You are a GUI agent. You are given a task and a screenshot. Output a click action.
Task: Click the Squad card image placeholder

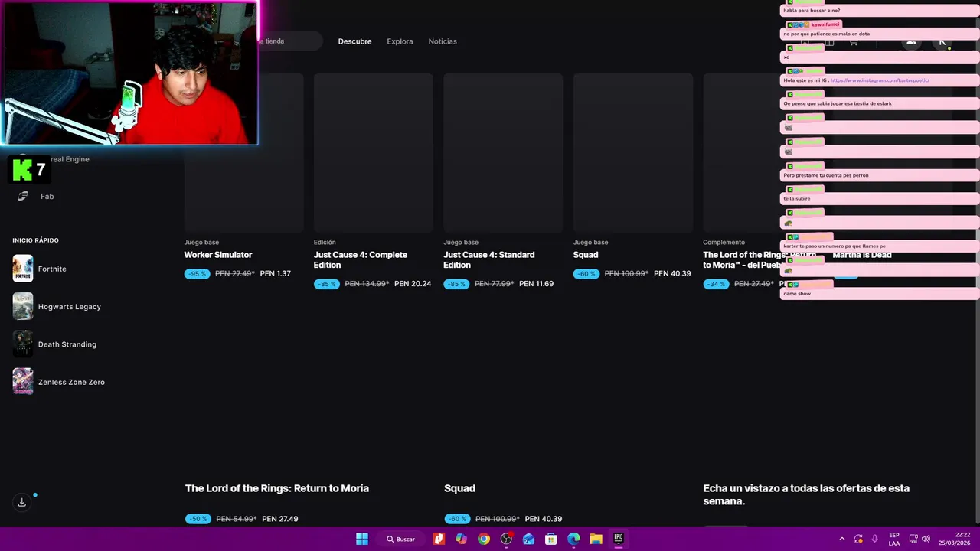pos(633,153)
